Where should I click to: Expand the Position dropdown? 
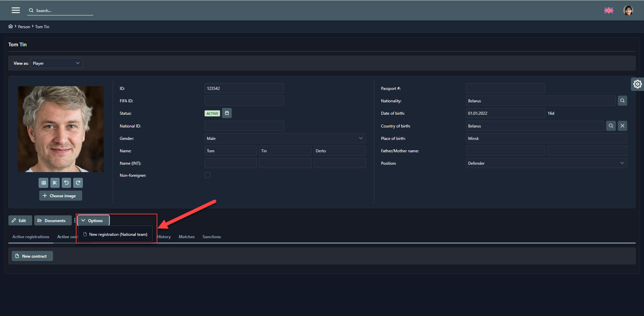[546, 163]
